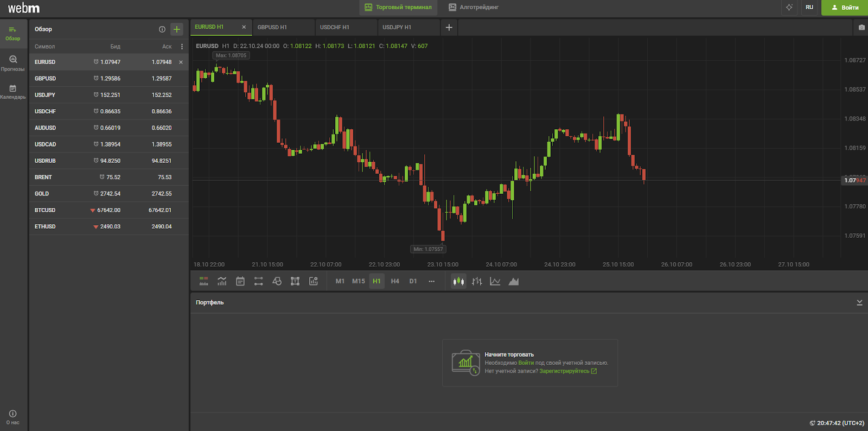The height and width of the screenshot is (431, 868).
Task: Open the more timeframes ellipsis menu
Action: point(432,281)
